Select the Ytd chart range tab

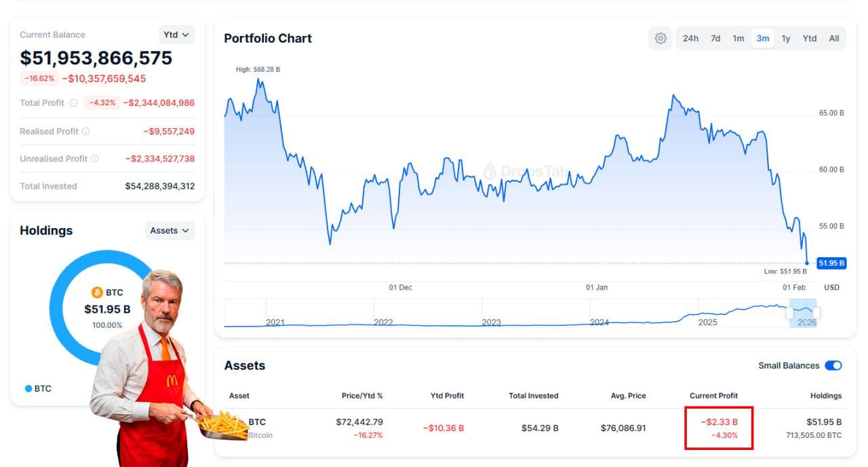(x=810, y=39)
